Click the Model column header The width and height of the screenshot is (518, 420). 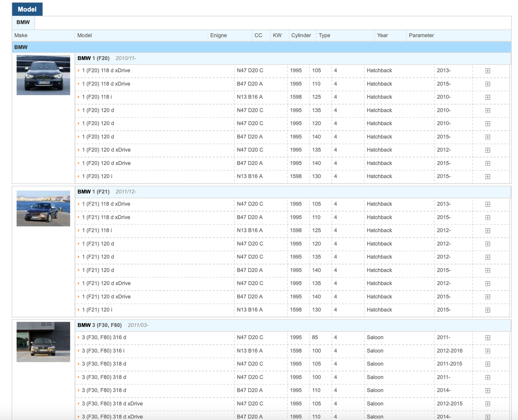click(x=85, y=35)
